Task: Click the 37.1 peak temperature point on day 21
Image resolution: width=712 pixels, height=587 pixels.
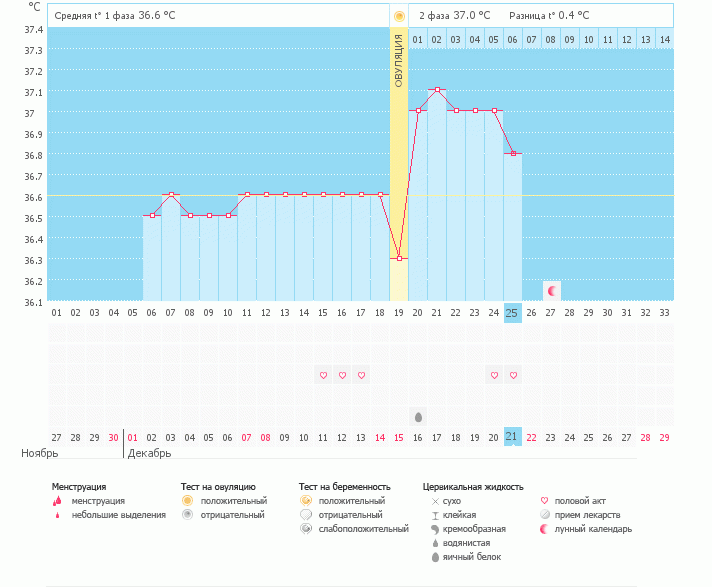Action: pos(437,90)
